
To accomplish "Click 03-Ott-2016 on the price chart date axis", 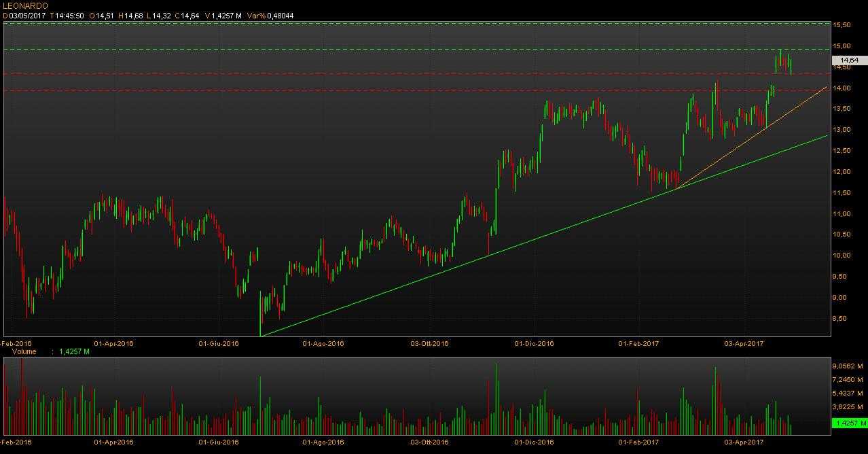I will coord(429,343).
